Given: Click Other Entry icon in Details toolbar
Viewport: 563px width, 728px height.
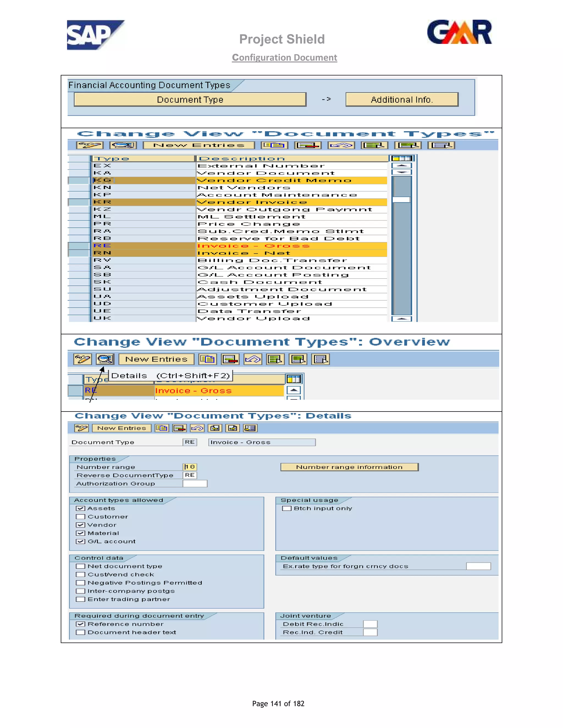Looking at the screenshot, I should pyautogui.click(x=250, y=428).
